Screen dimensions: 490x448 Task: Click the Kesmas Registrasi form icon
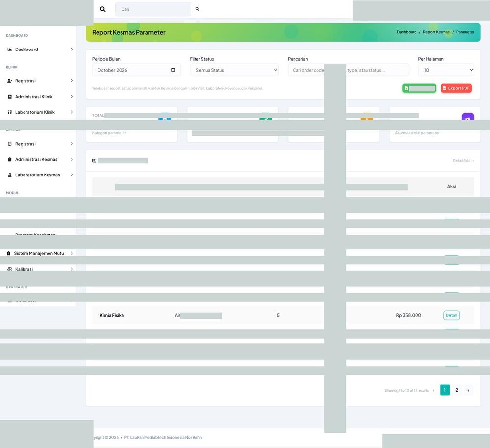tap(10, 144)
